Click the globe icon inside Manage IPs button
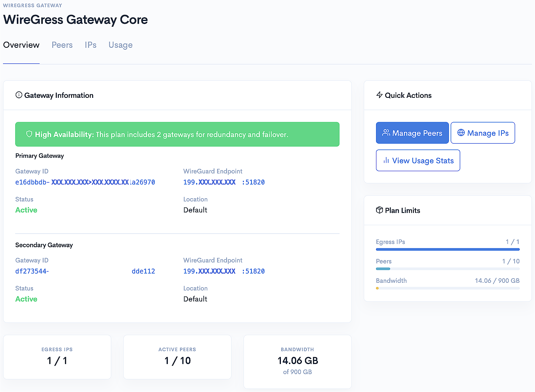 click(461, 133)
